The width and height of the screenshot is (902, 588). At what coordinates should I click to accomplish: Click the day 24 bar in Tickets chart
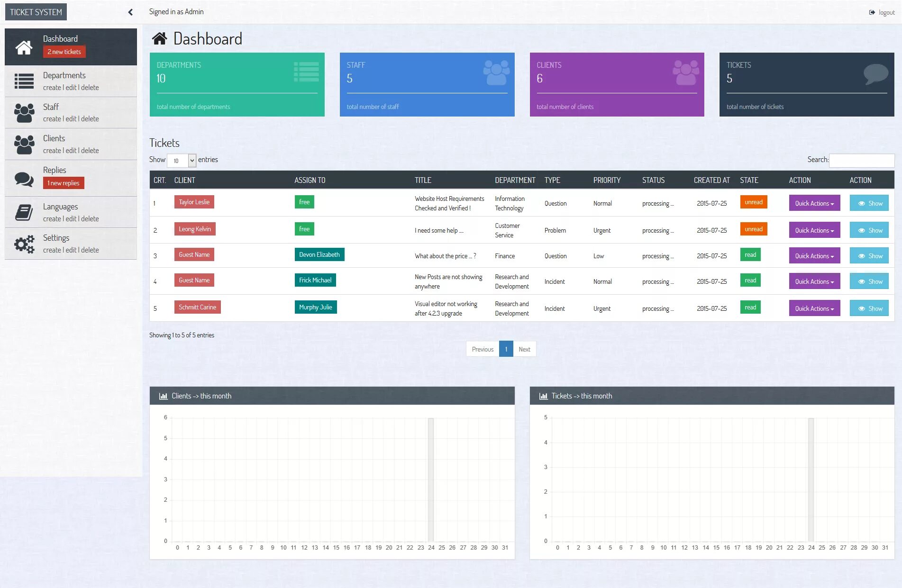pos(811,479)
